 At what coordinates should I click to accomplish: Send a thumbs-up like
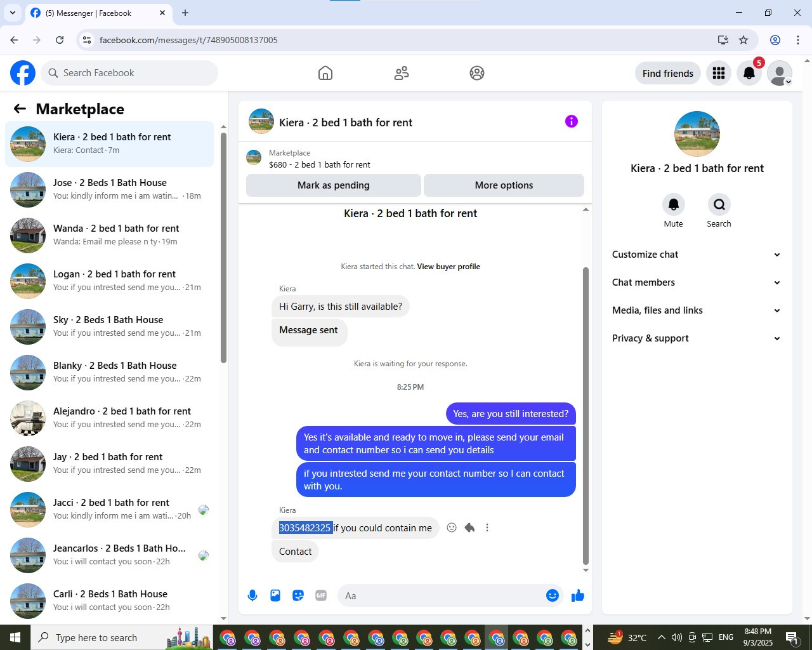click(578, 595)
